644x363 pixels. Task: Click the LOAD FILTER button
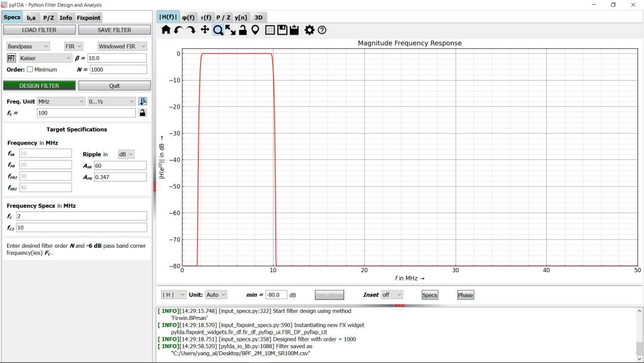(39, 30)
